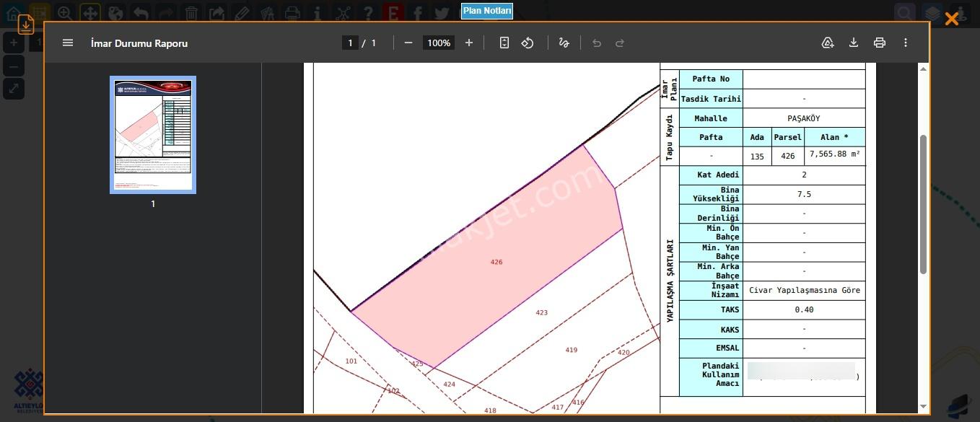
Task: Rotate the document counterclockwise
Action: tap(528, 43)
